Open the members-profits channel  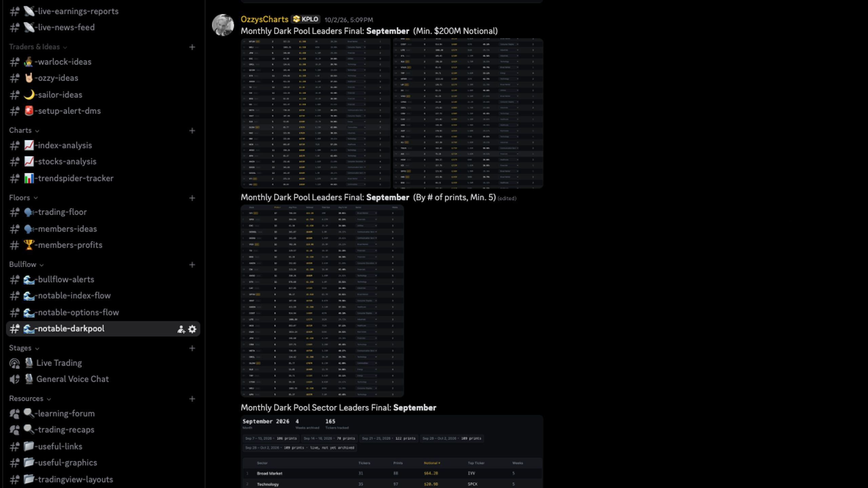click(x=103, y=245)
